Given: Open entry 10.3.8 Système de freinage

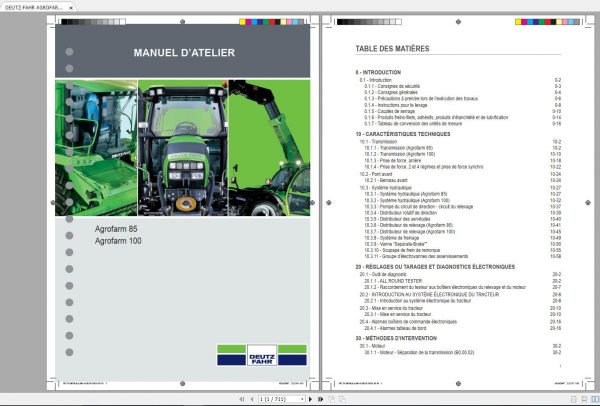Looking at the screenshot, I should [391, 238].
